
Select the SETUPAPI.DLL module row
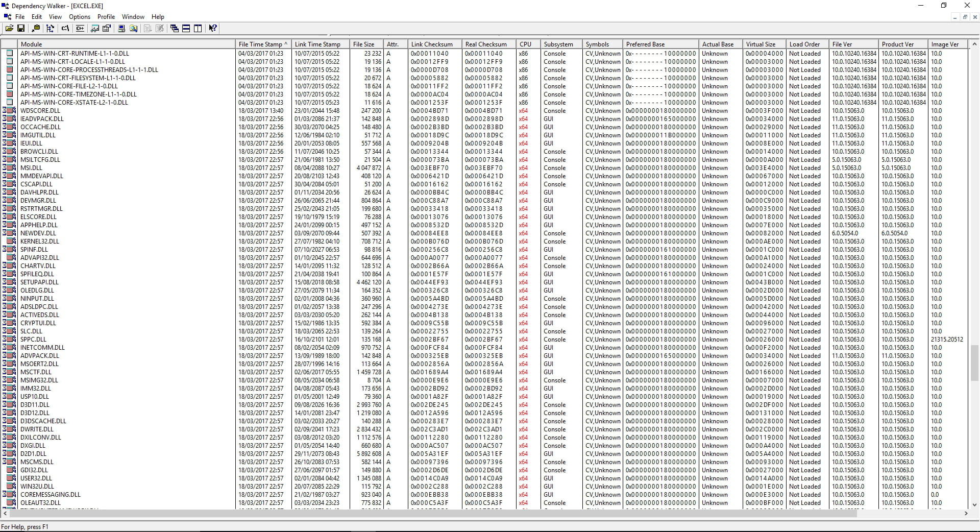tap(485, 282)
